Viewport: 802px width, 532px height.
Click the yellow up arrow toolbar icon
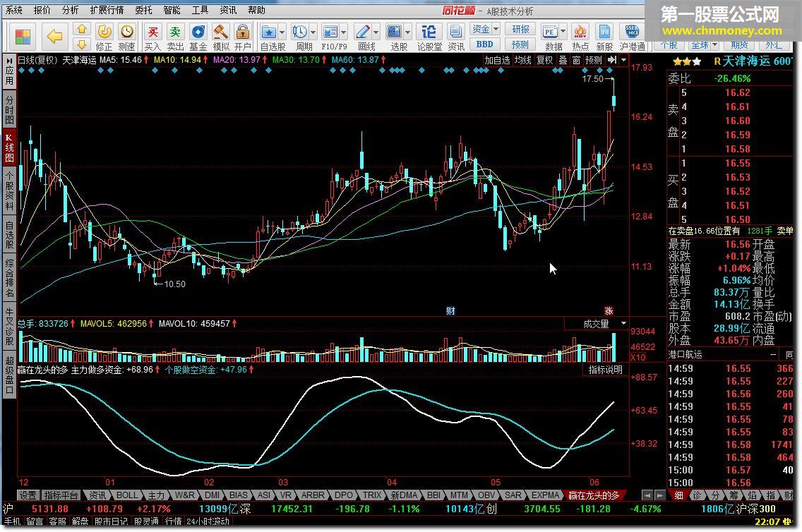tap(82, 29)
